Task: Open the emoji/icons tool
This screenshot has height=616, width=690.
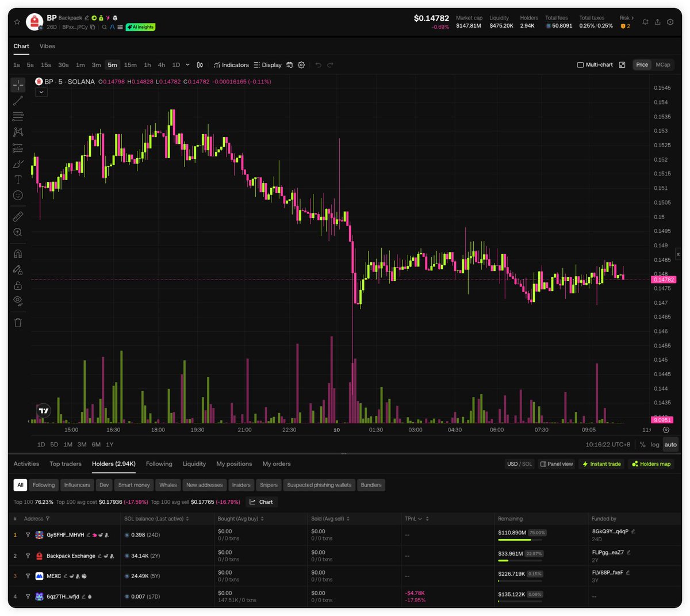Action: tap(18, 196)
